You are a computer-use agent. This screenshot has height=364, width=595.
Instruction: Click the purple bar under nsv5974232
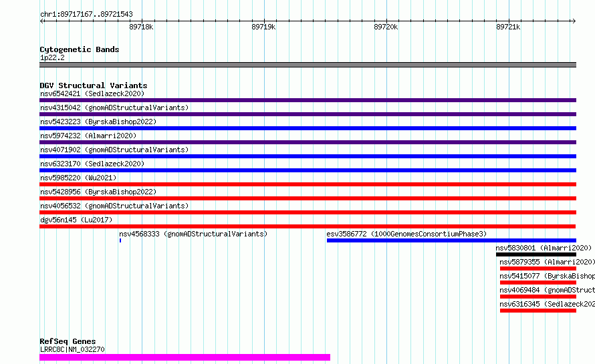[308, 142]
